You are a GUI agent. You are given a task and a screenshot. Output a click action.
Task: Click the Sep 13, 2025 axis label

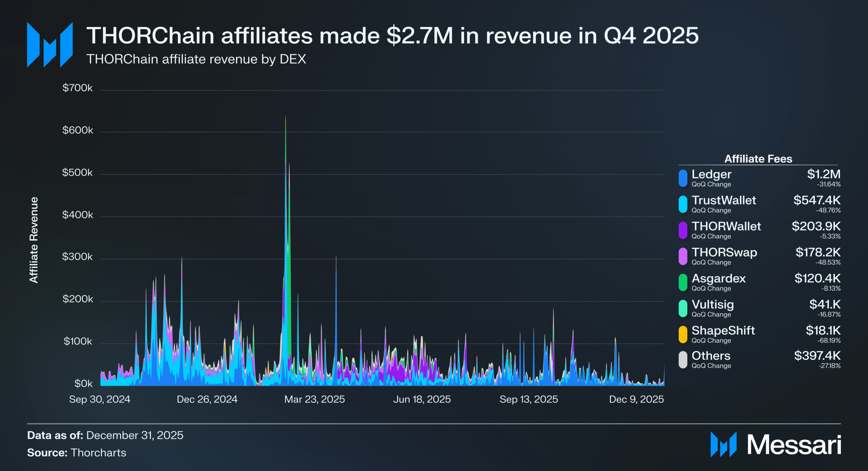coord(528,399)
